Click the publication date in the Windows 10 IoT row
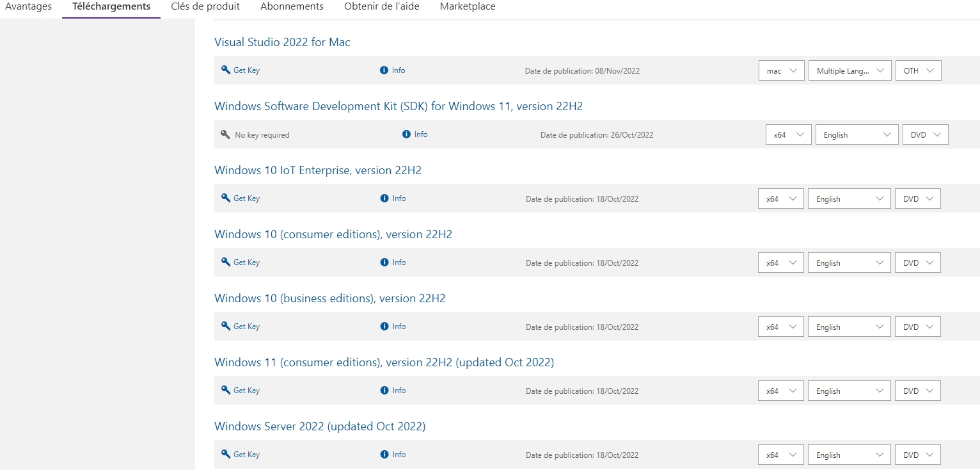This screenshot has width=980, height=470. pos(617,199)
